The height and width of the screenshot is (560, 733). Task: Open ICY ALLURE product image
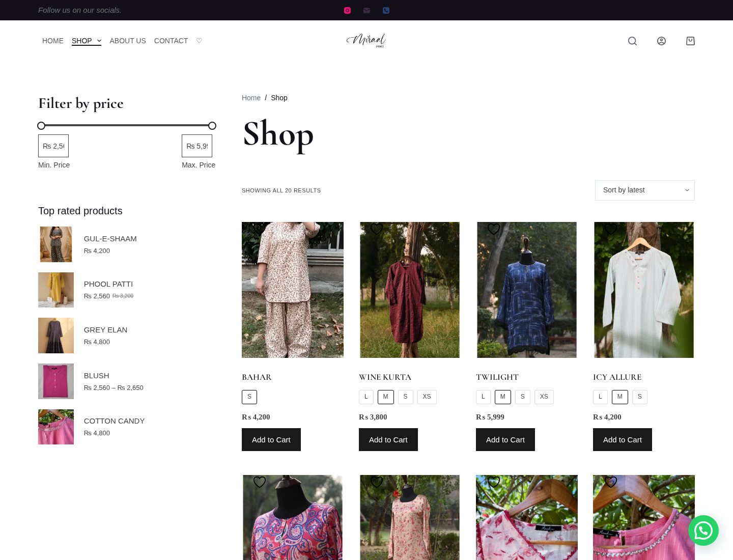[x=644, y=290]
